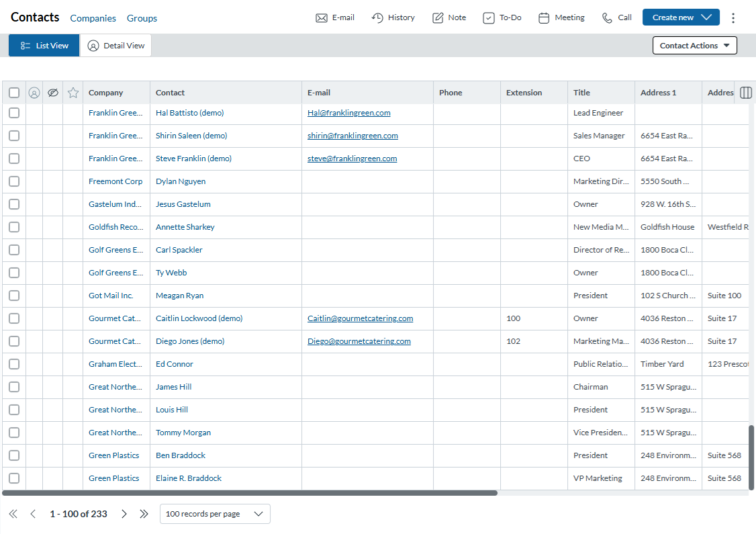Screen dimensions: 756x534
Task: Tick the checkbox for Dylan Nguyen
Action: pyautogui.click(x=14, y=181)
